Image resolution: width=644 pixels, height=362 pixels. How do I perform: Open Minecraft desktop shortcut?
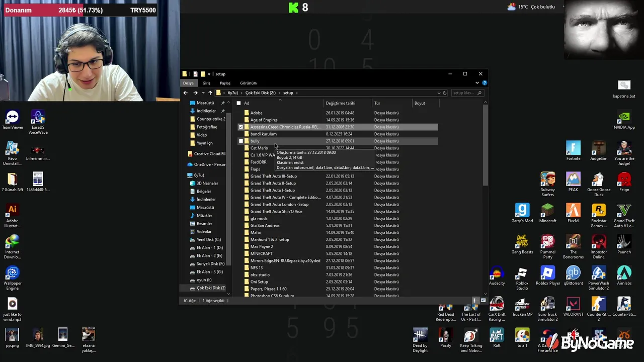tap(548, 213)
